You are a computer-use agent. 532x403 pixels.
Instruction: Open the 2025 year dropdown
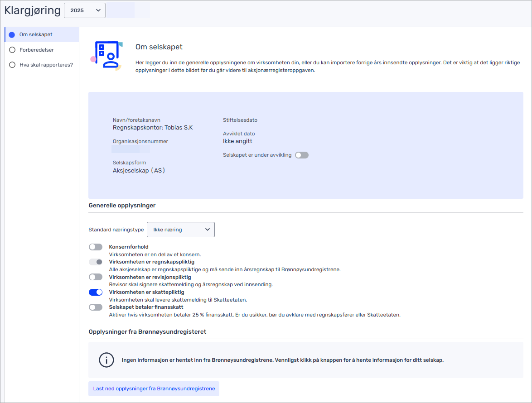pos(85,10)
